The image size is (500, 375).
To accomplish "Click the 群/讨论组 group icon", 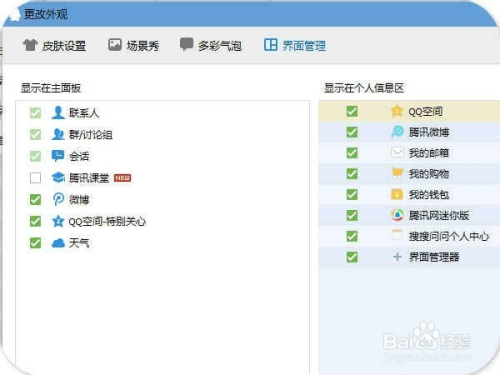I will [x=58, y=134].
